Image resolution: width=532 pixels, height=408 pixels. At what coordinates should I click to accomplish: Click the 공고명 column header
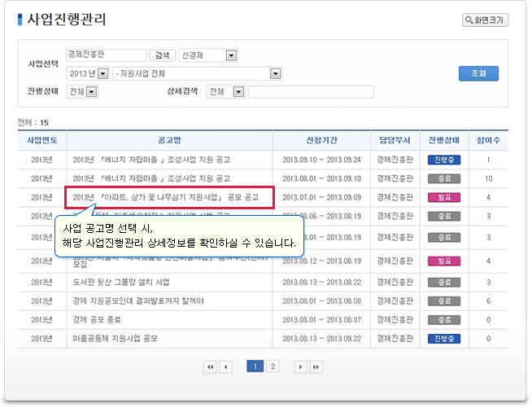click(x=169, y=140)
